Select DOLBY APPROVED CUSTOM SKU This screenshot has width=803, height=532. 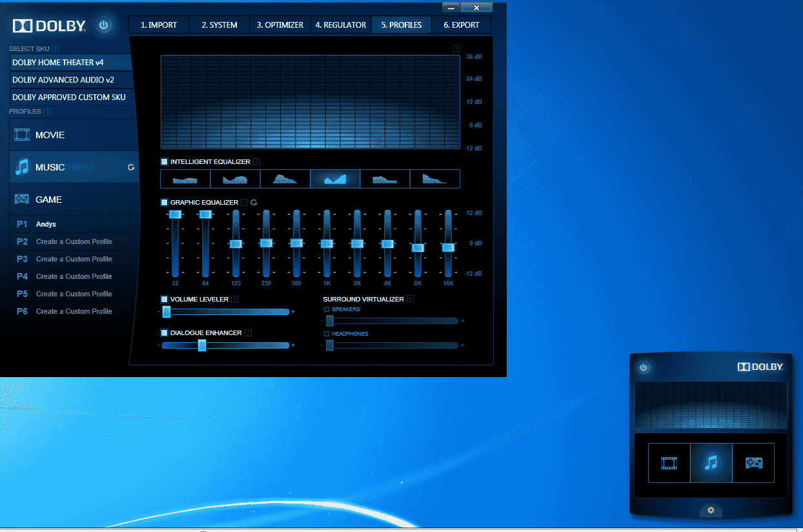point(71,97)
